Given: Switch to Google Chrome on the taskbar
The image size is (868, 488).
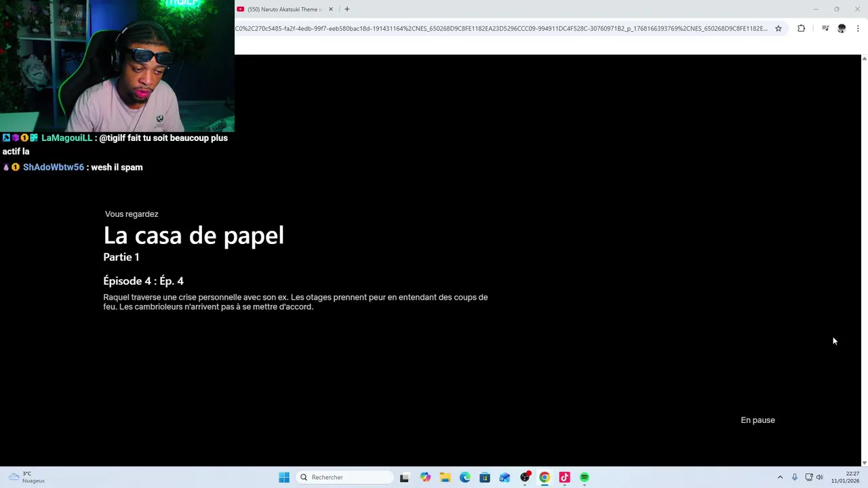Looking at the screenshot, I should [x=545, y=477].
